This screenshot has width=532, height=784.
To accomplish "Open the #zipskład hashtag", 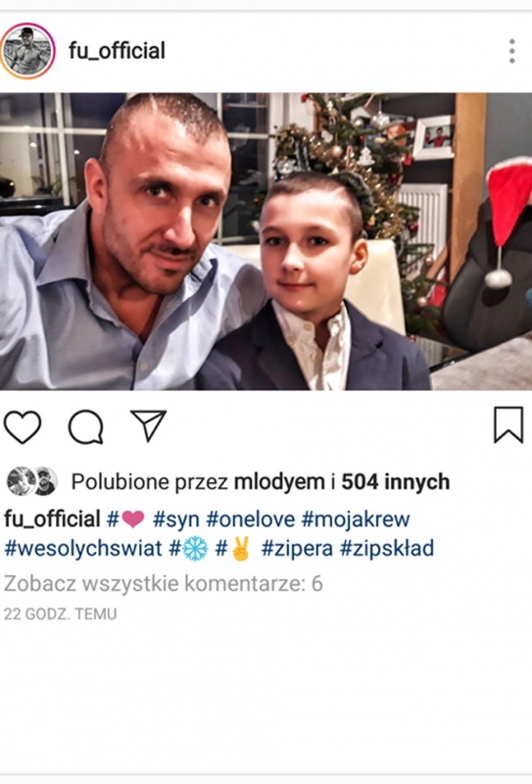I will coord(387,549).
